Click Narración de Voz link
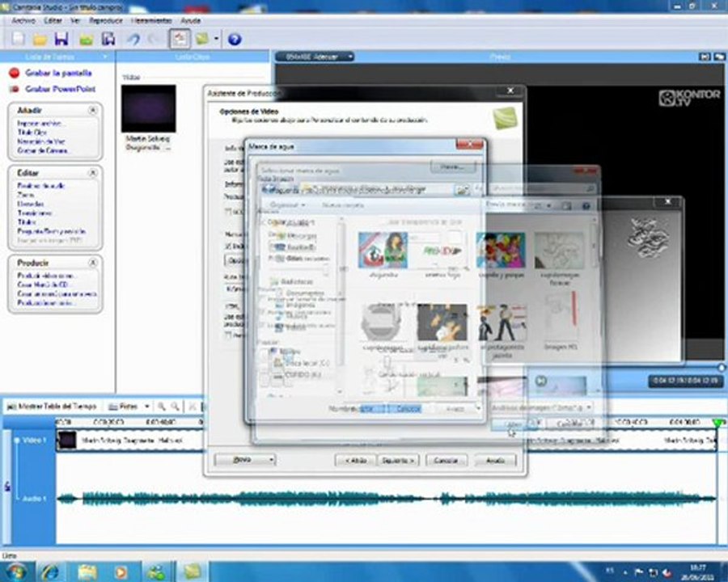 (41, 141)
